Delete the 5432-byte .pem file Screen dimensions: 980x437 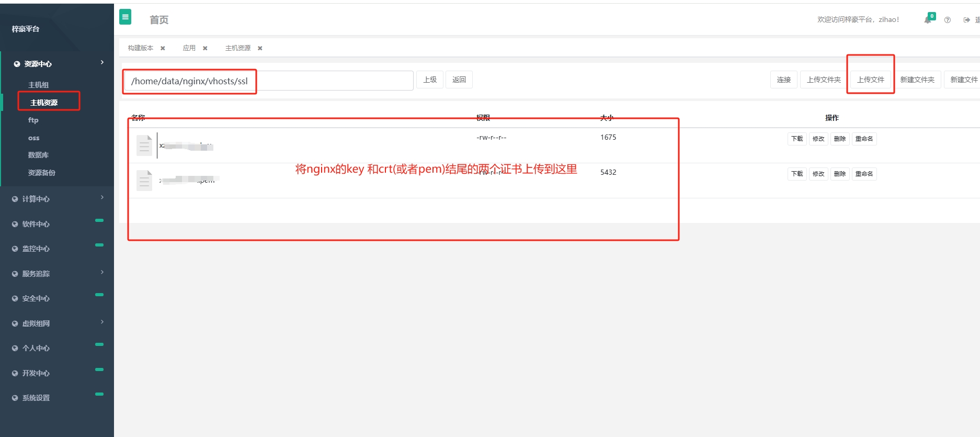click(840, 174)
